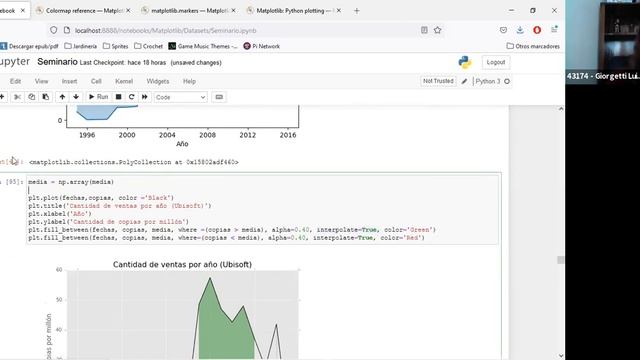Image resolution: width=640 pixels, height=360 pixels.
Task: Open Descargar epub/pdf bookmark
Action: point(29,46)
